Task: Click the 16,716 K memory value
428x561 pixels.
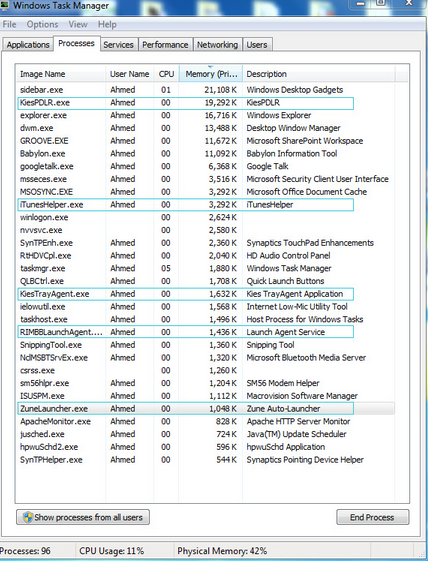Action: [220, 115]
